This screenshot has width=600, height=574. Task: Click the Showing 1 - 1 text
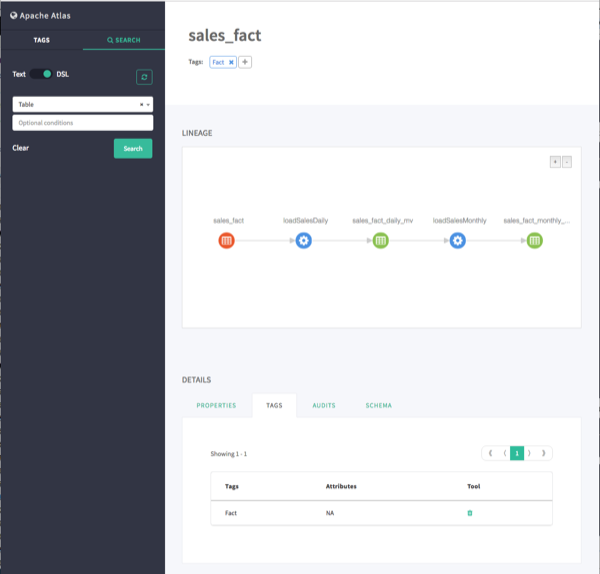pos(228,454)
